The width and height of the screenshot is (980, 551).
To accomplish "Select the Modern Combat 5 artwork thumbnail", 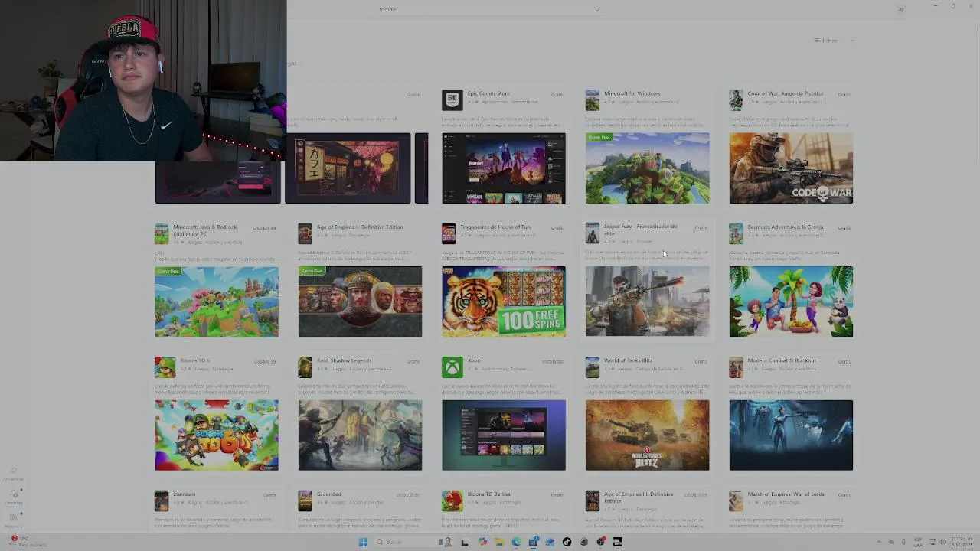I will point(791,435).
